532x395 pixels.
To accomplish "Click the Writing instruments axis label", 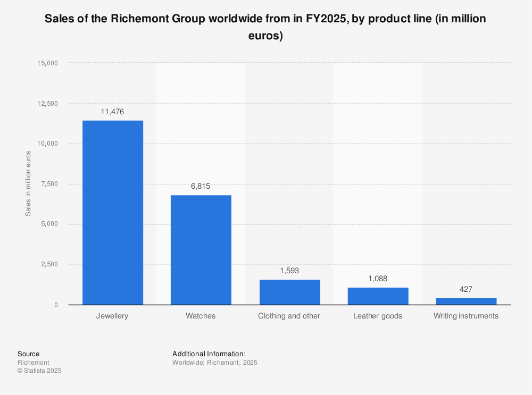I will point(466,316).
